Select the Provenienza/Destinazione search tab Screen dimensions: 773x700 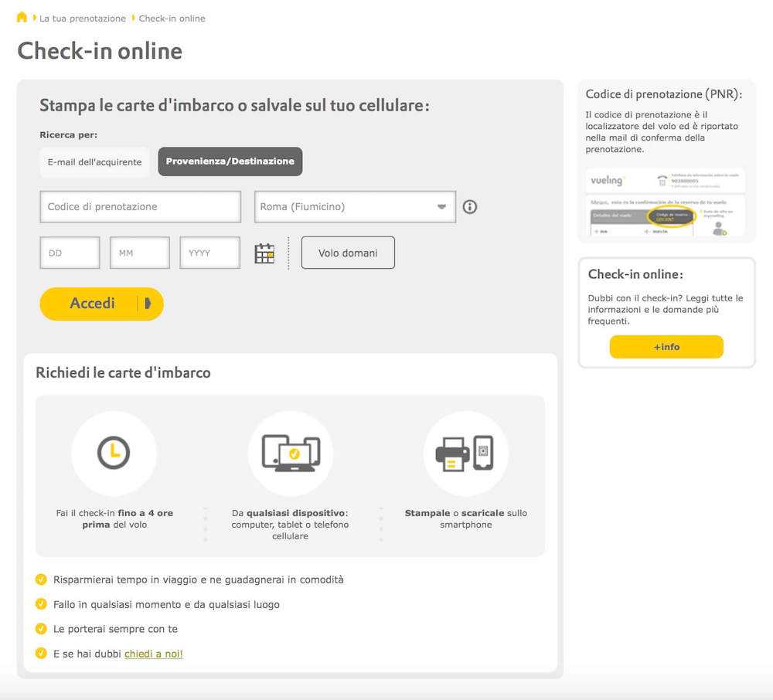pos(230,162)
